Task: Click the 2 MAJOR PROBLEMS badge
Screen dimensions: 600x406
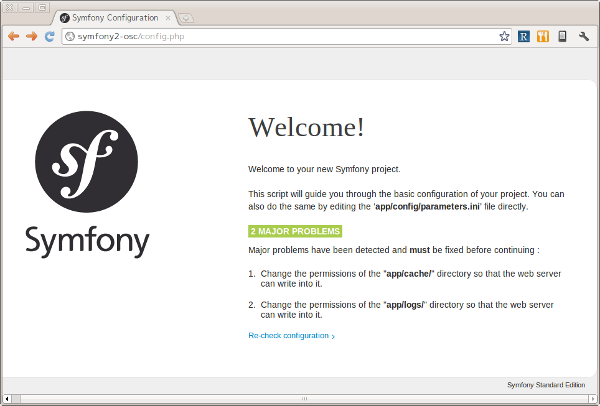Action: [x=295, y=231]
